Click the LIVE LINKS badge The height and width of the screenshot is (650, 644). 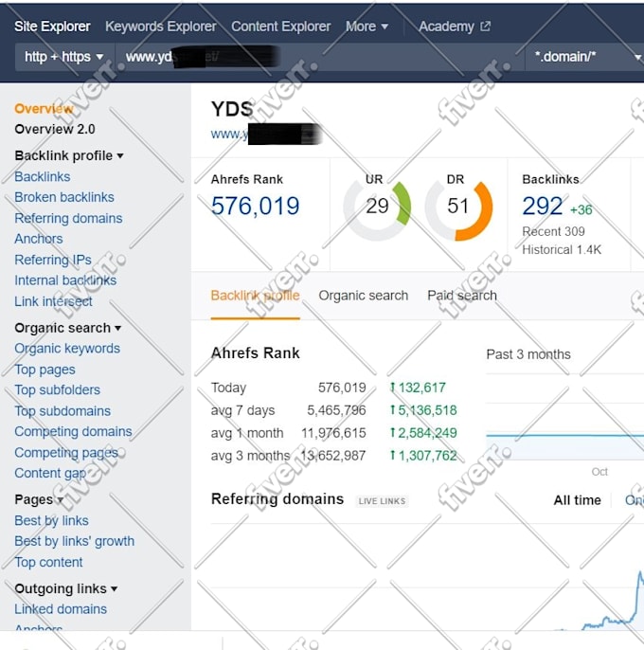coord(382,501)
